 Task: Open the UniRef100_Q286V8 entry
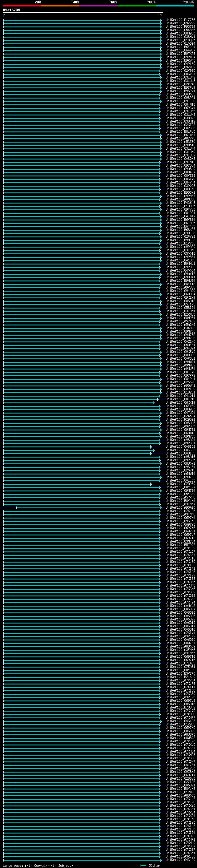(x=180, y=779)
